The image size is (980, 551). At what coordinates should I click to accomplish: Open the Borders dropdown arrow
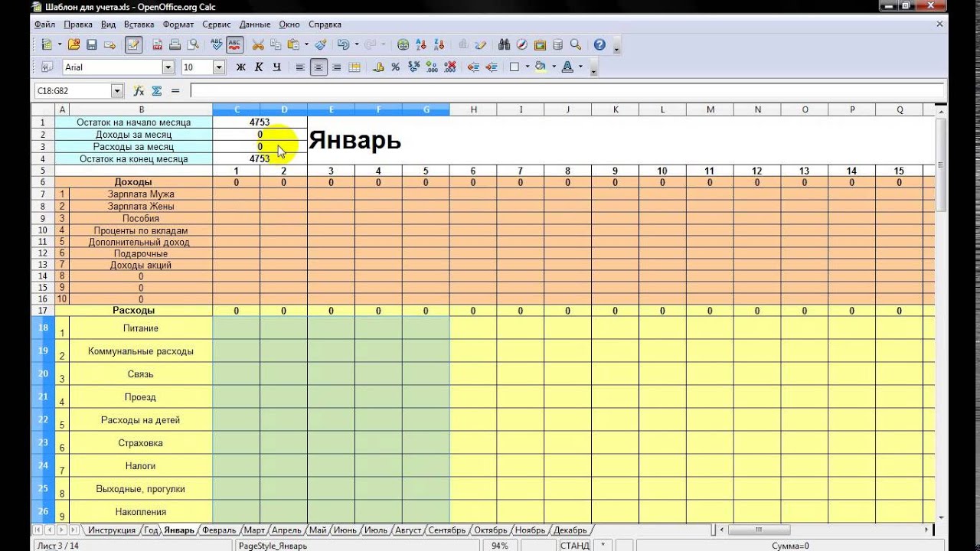coord(527,67)
